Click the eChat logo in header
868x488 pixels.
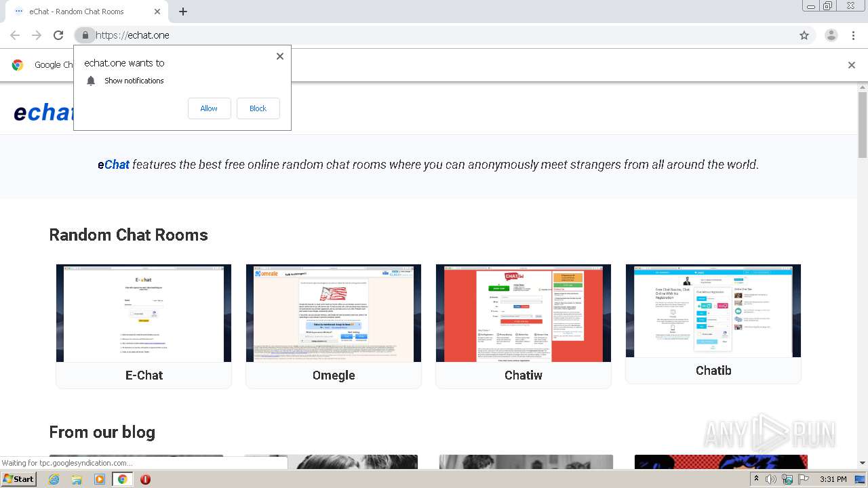click(x=44, y=112)
